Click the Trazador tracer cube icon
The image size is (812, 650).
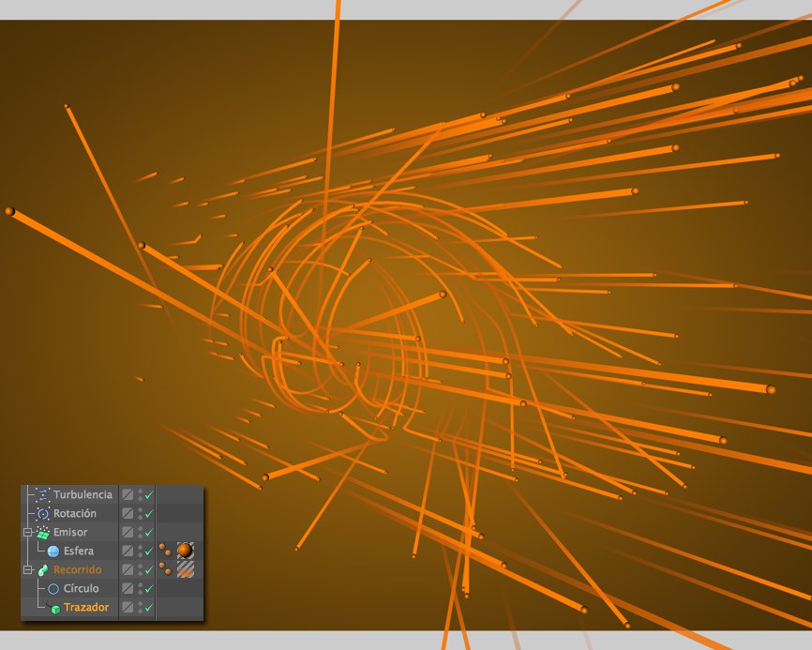pos(54,608)
